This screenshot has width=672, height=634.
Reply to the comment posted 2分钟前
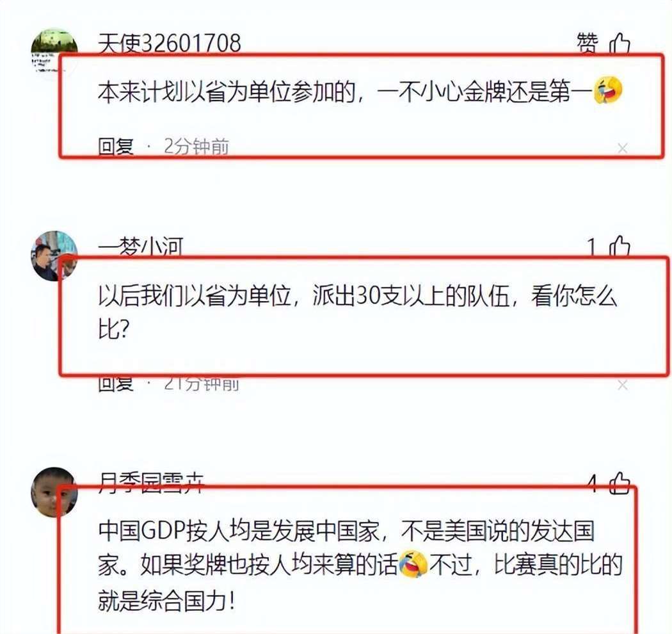pyautogui.click(x=116, y=147)
